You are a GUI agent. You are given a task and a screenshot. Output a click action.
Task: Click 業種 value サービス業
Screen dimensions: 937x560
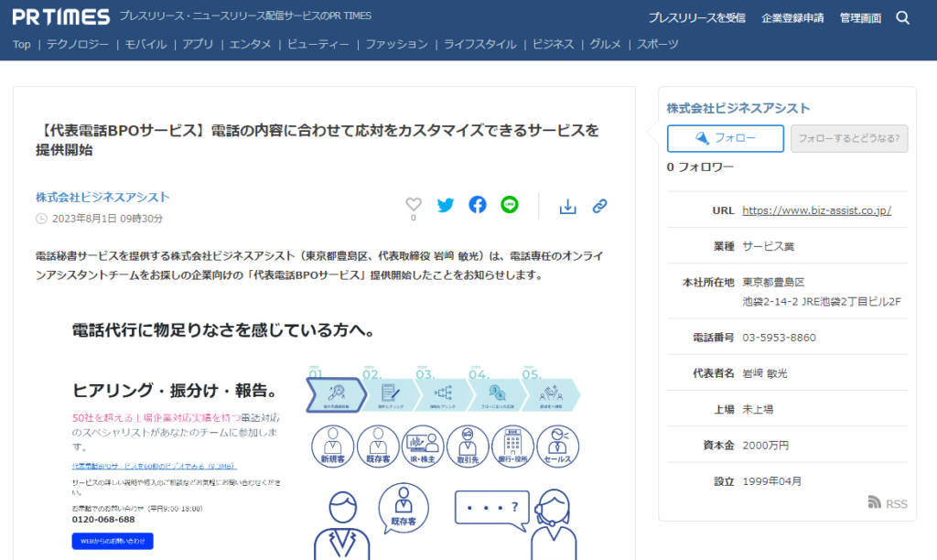click(768, 246)
